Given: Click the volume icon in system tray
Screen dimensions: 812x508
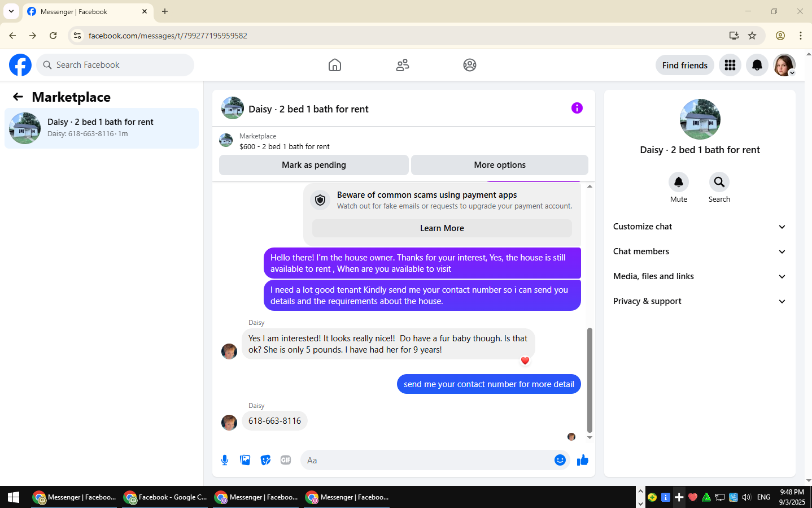Looking at the screenshot, I should (746, 497).
